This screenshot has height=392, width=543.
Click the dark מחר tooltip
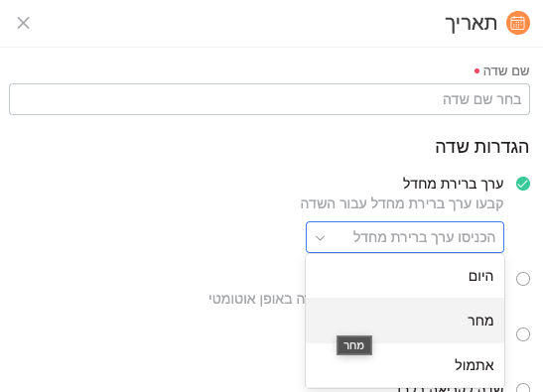click(x=354, y=345)
